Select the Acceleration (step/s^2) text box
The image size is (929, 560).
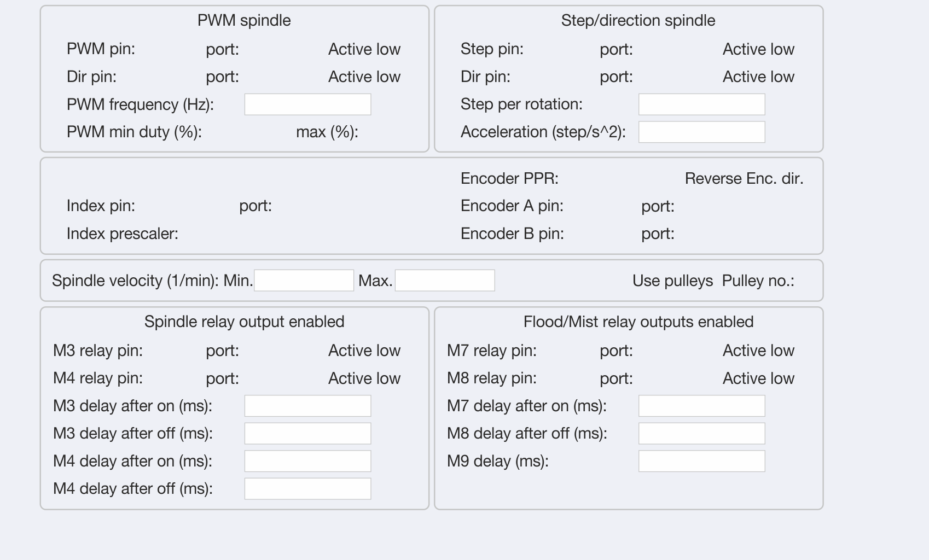click(x=701, y=132)
